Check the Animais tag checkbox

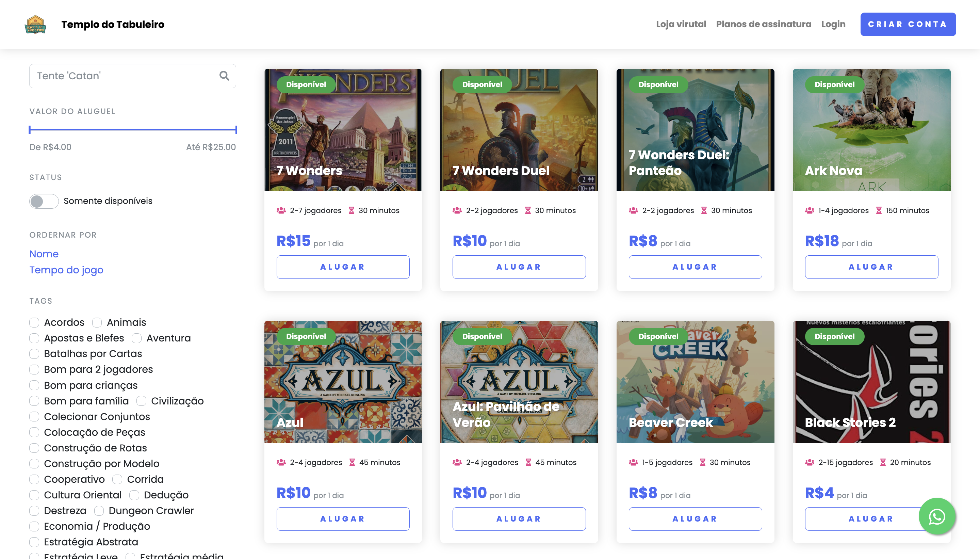[97, 322]
